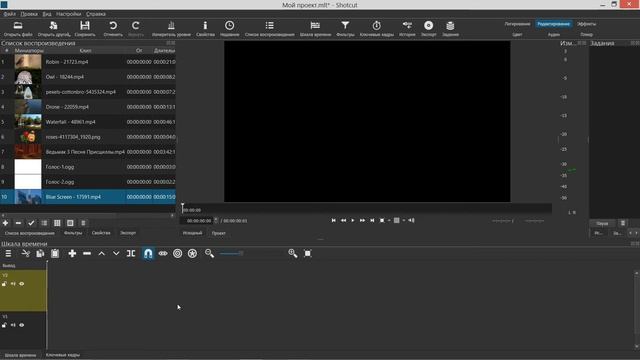Switch playlist to tiles view

click(x=57, y=223)
